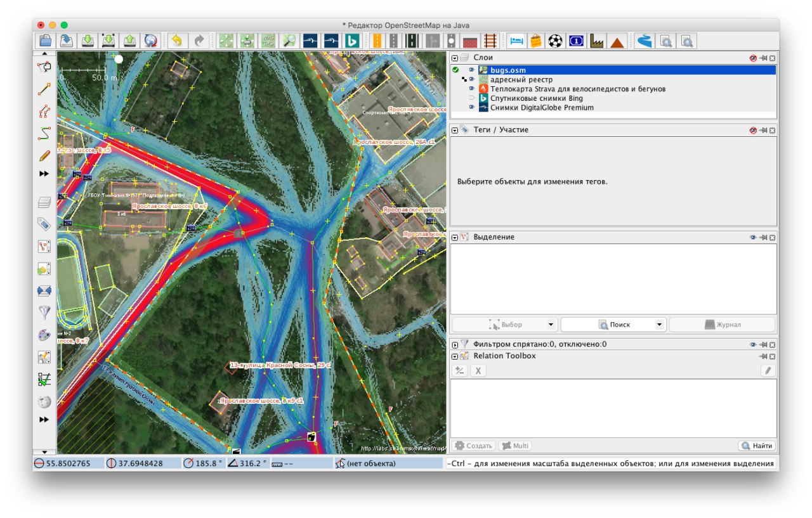Screen dimensions: 812x518
Task: Select the brown peak triangle preset
Action: (617, 41)
